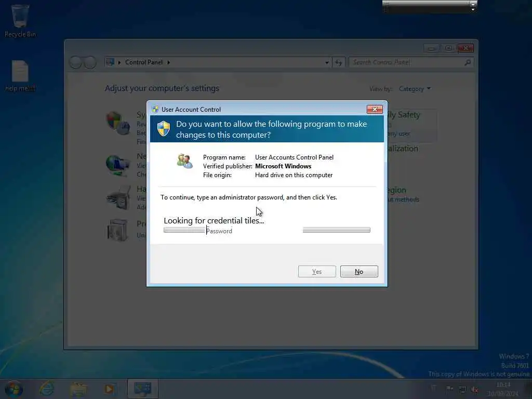The image size is (532, 399).
Task: Click the 'Microsoft Windows' verified publisher text
Action: tap(283, 166)
